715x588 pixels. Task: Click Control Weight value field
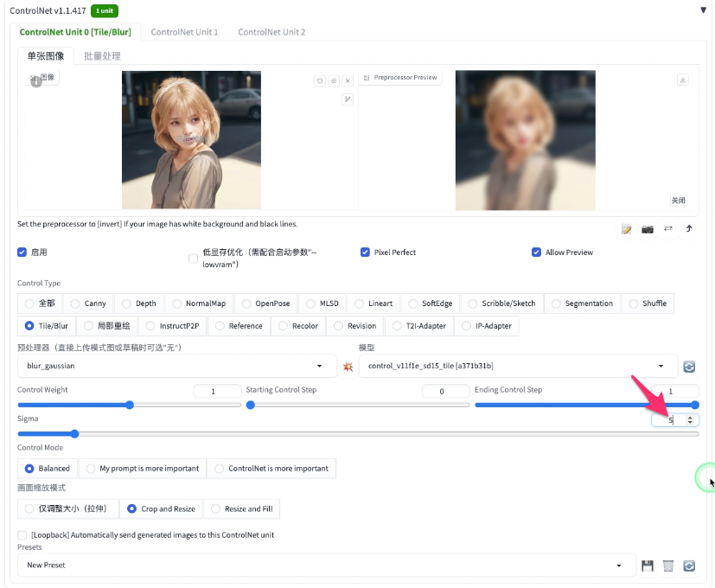pyautogui.click(x=218, y=391)
